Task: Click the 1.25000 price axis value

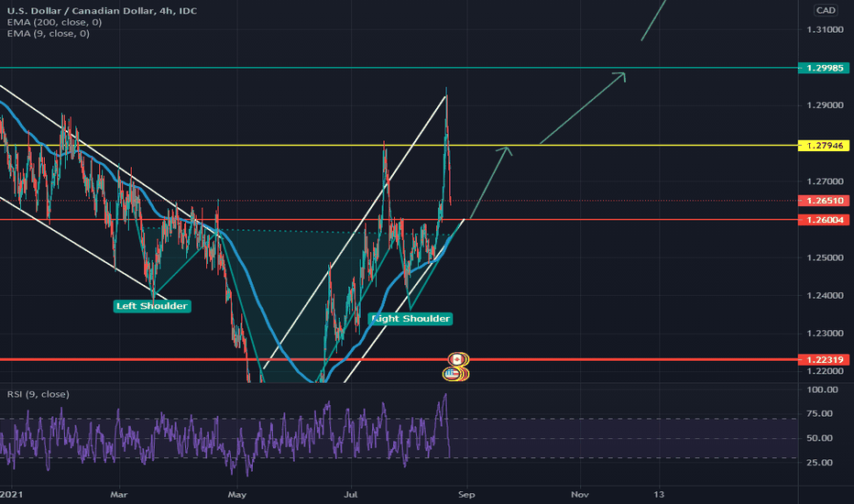Action: [825, 257]
